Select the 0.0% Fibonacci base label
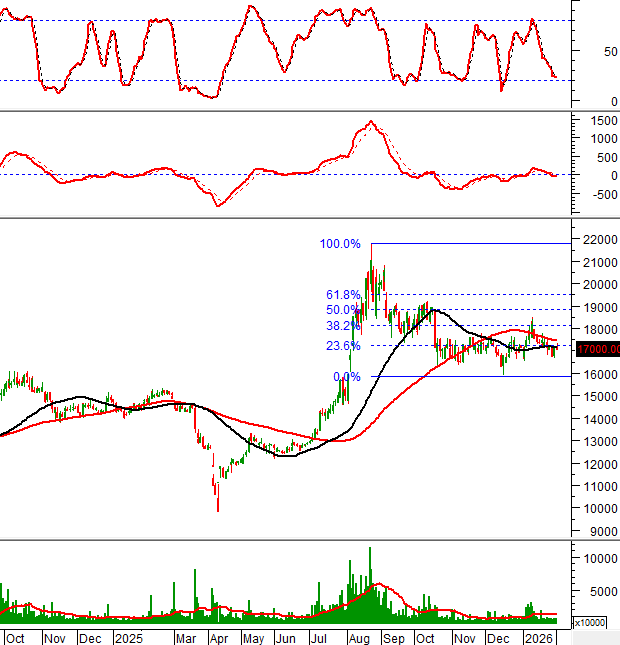The height and width of the screenshot is (645, 620). [346, 377]
